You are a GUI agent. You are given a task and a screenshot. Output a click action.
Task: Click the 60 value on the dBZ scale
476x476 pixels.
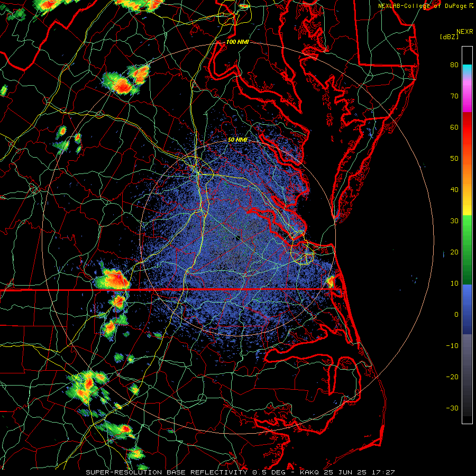454,127
